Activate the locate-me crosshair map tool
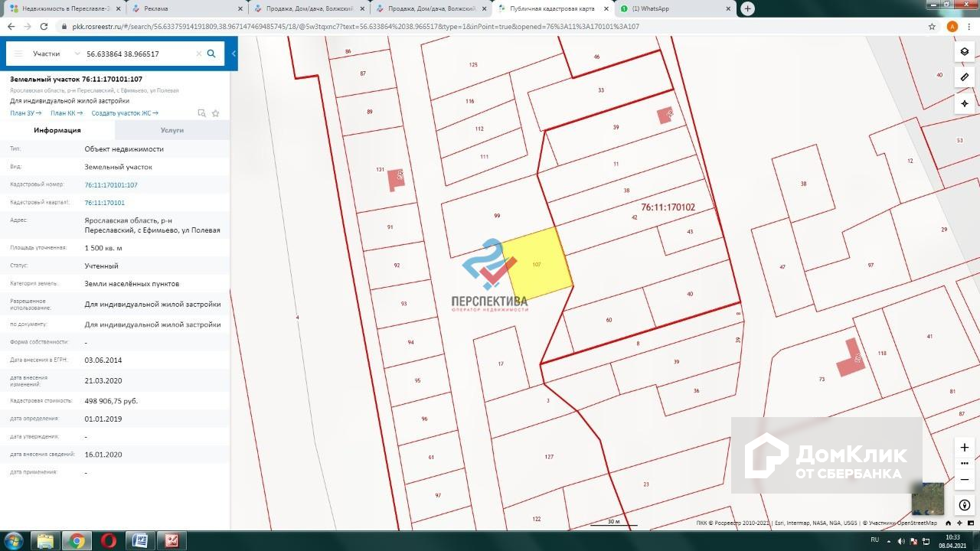 click(x=965, y=103)
